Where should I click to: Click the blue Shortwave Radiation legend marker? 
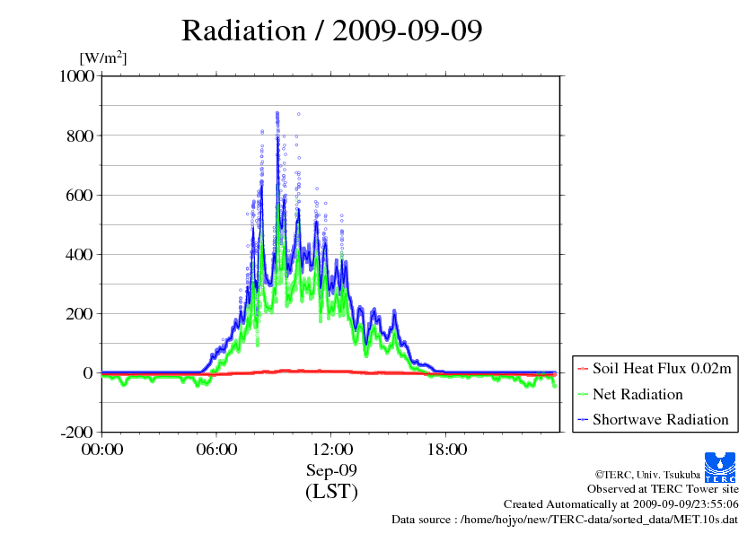pos(583,420)
